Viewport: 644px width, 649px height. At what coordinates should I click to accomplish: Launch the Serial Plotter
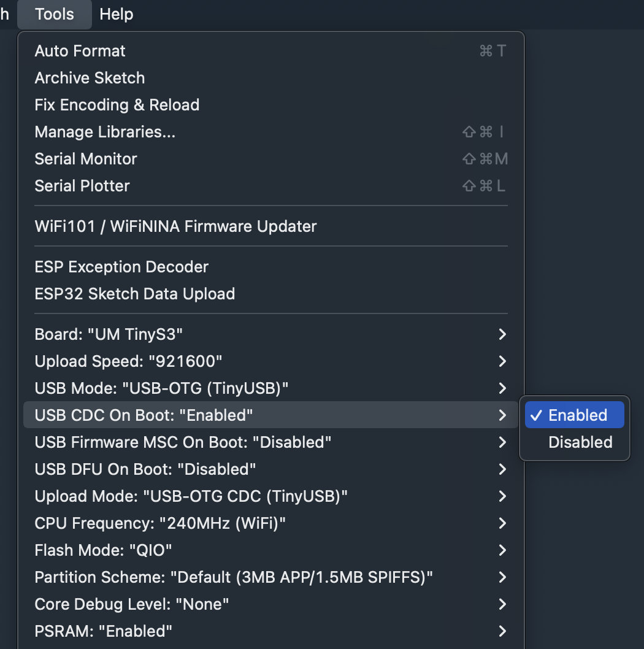[82, 186]
